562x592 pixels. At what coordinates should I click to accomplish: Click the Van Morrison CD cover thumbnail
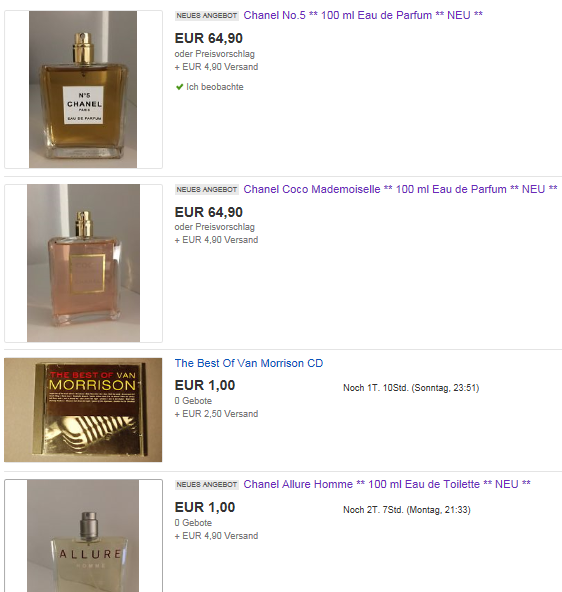pyautogui.click(x=83, y=410)
